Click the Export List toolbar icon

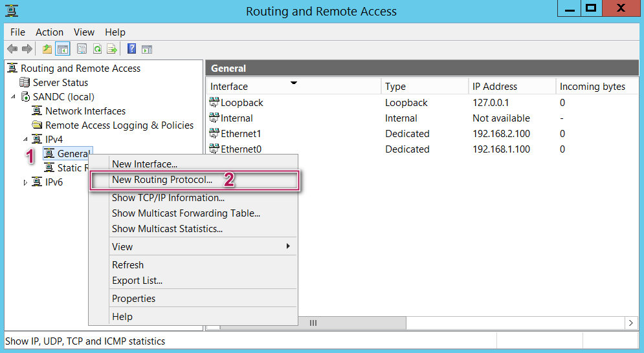coord(112,48)
